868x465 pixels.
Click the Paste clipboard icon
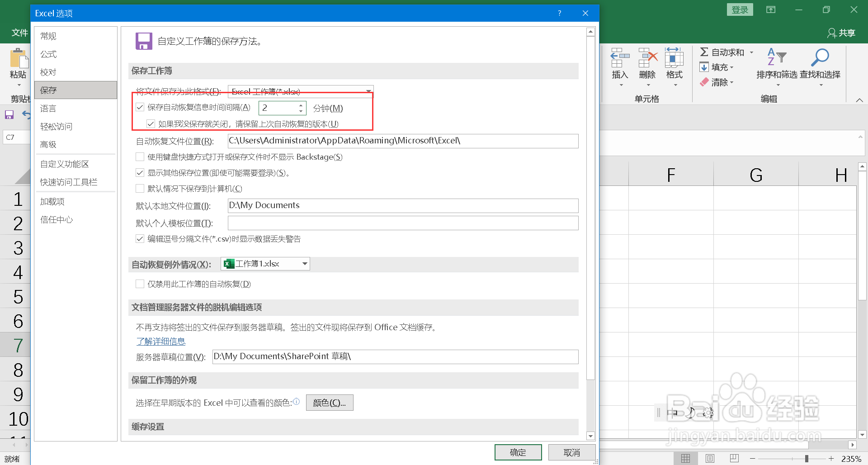coord(19,58)
